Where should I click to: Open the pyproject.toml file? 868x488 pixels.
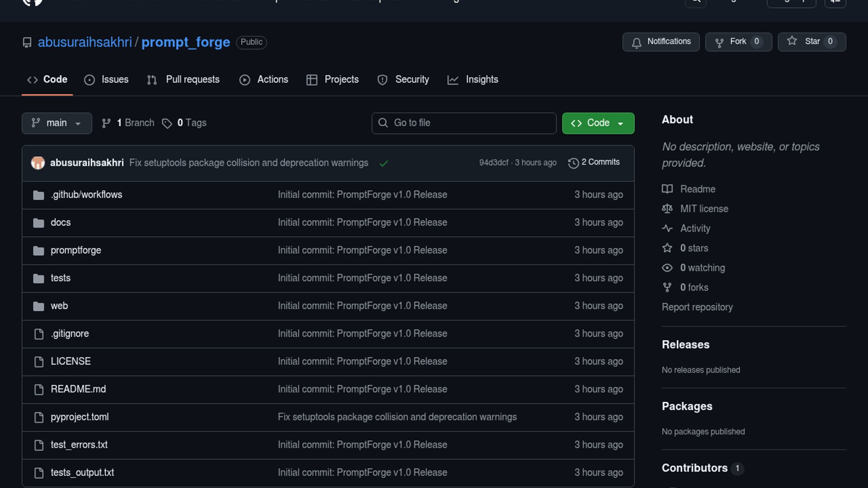pos(80,417)
